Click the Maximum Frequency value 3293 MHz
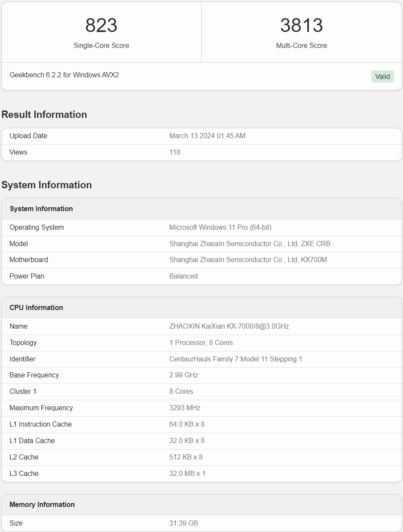This screenshot has height=532, width=403. click(x=185, y=408)
